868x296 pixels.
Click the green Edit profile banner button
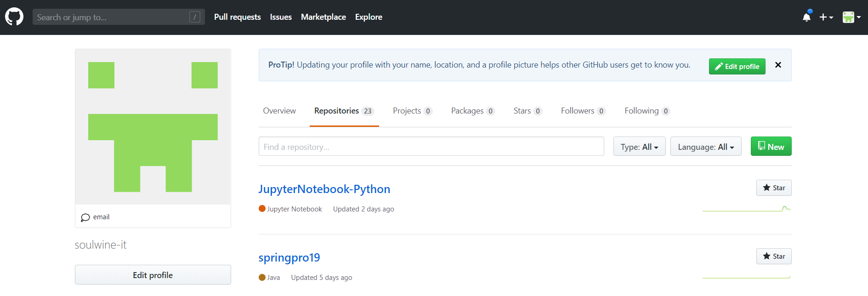[737, 66]
